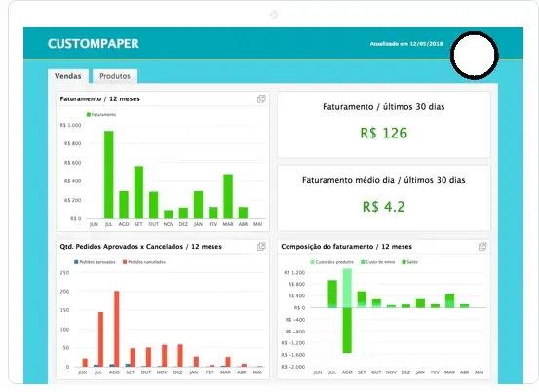Toggle the Saldo legend item

(x=409, y=262)
